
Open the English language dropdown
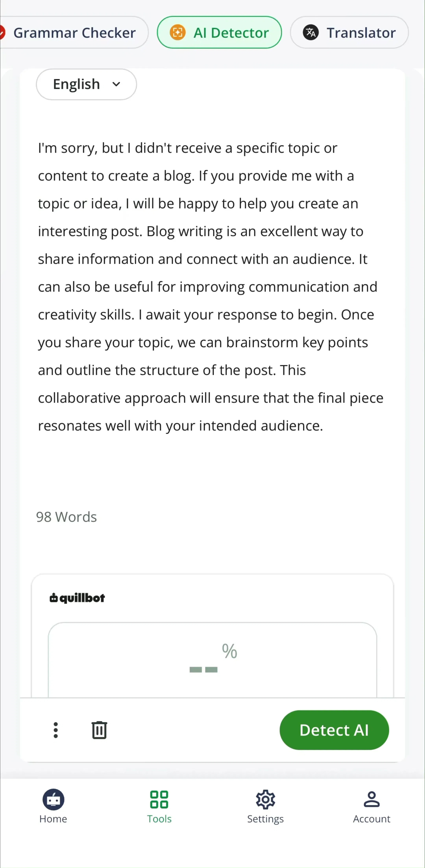coord(86,84)
